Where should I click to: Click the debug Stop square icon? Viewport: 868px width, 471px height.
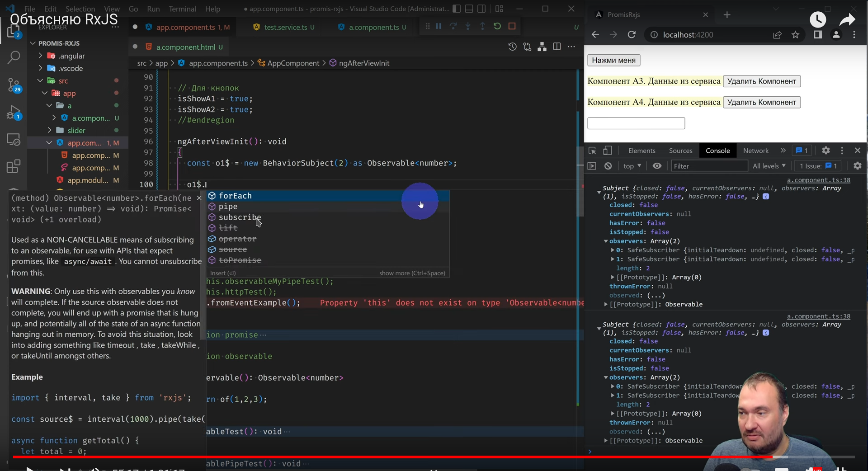click(512, 27)
